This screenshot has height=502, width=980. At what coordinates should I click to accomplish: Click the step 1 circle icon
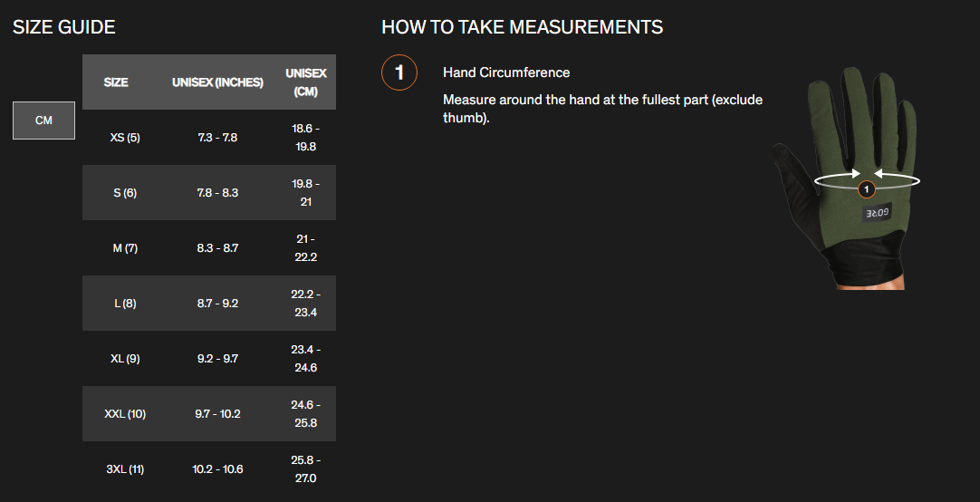399,73
